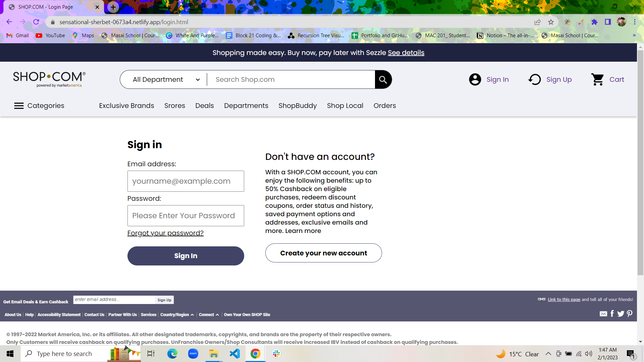Open Microsoft Edge from the taskbar

(x=172, y=354)
